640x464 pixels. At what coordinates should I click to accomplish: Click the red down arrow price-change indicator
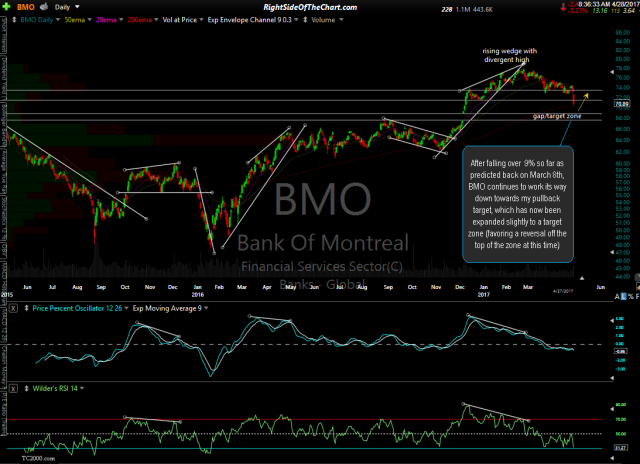(x=563, y=7)
